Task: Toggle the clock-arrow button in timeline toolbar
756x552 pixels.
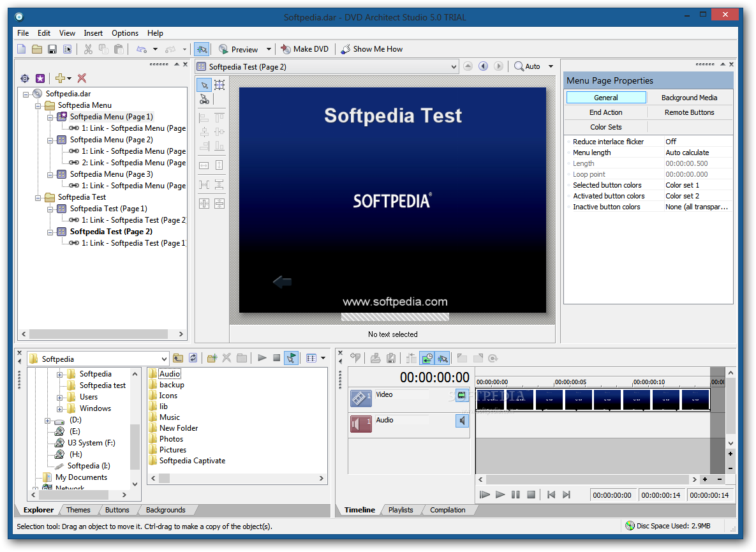Action: tap(427, 358)
